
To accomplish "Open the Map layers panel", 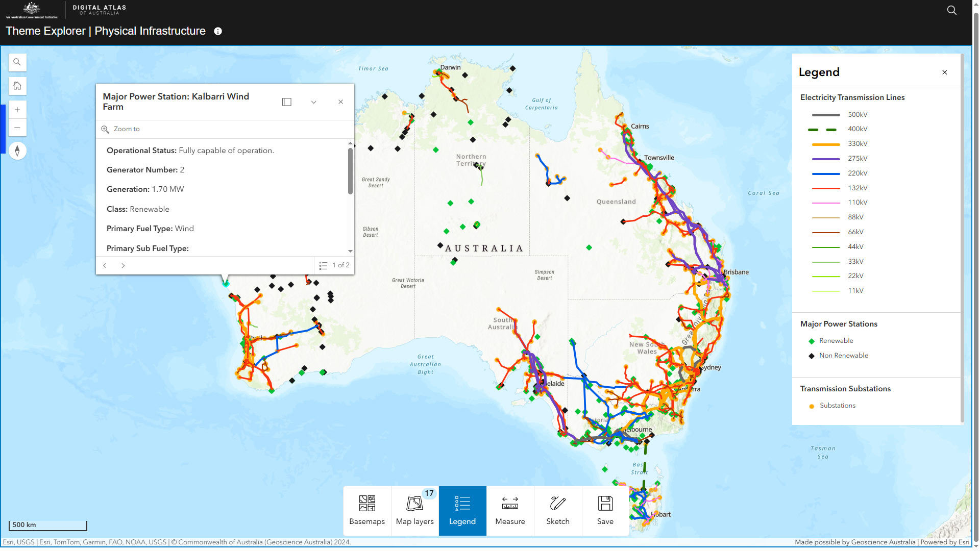I will point(414,510).
